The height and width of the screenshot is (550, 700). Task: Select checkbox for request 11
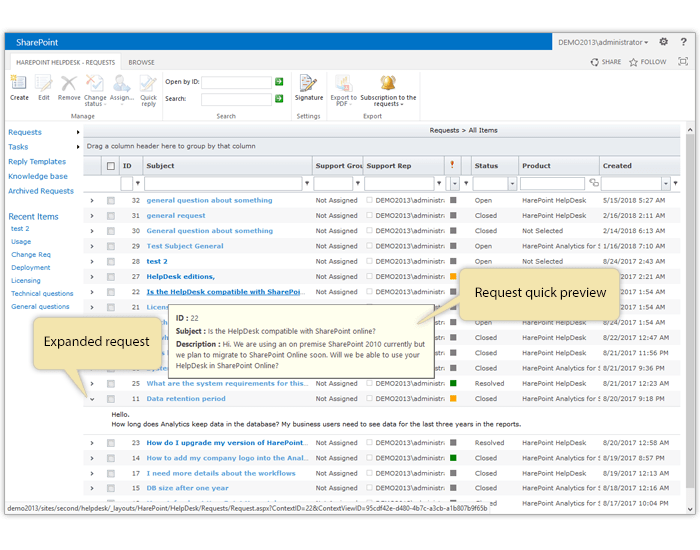tap(111, 399)
